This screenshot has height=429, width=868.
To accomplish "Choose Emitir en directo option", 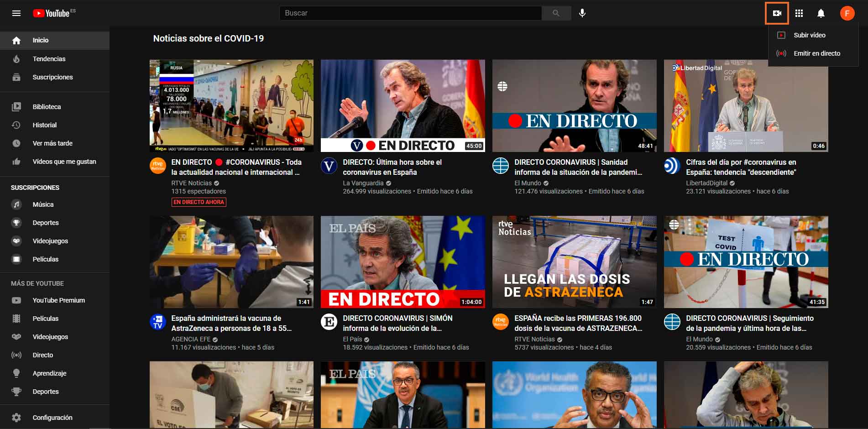I will 813,53.
